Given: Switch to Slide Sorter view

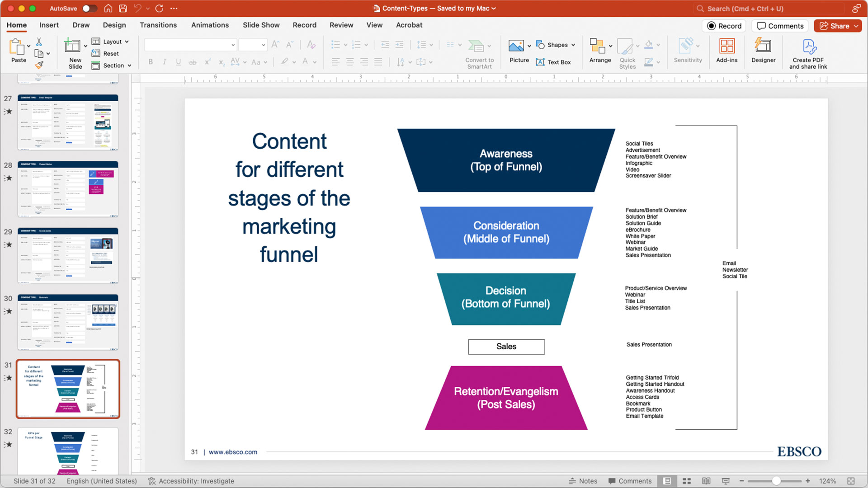Looking at the screenshot, I should coord(687,481).
